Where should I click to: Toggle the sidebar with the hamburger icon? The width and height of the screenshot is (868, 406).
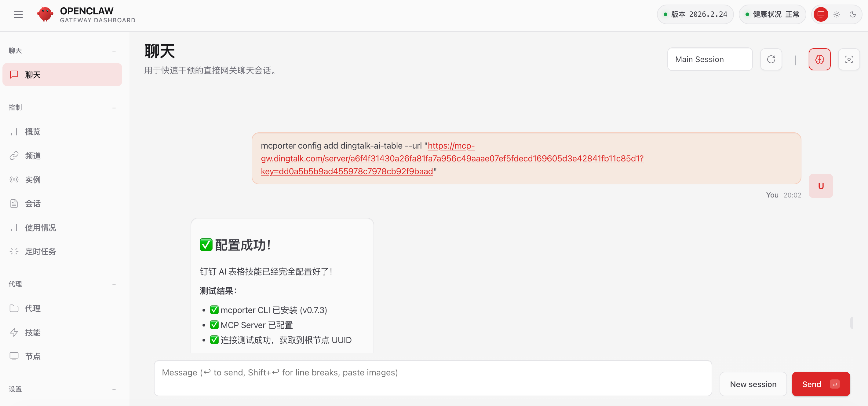coord(18,14)
